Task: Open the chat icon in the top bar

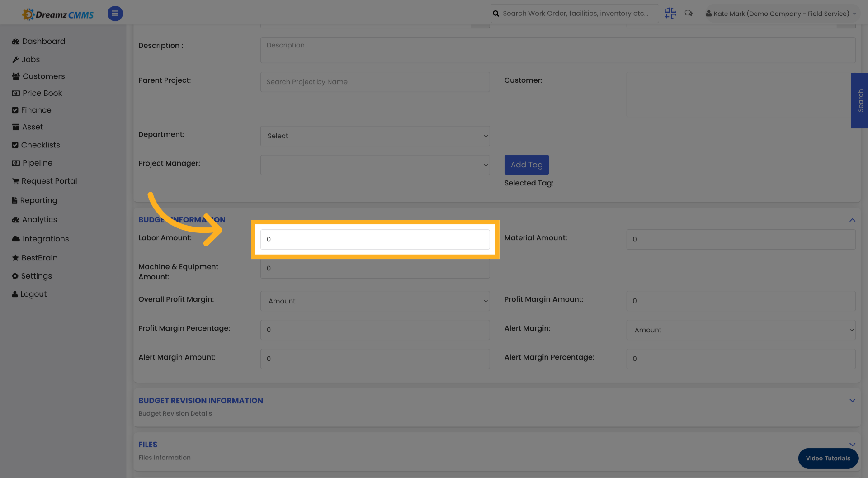Action: tap(689, 13)
